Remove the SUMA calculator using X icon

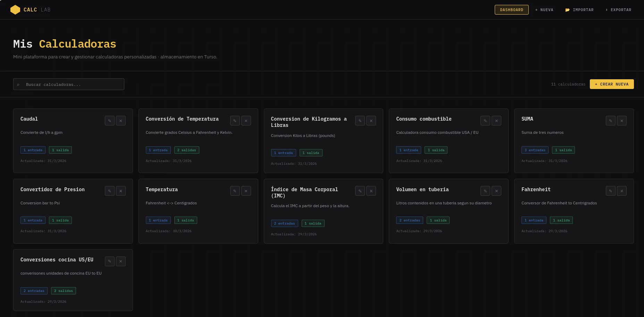(x=622, y=121)
